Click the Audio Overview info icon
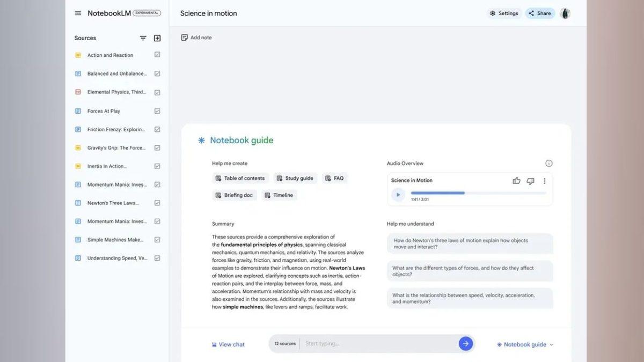The image size is (644, 362). click(548, 163)
